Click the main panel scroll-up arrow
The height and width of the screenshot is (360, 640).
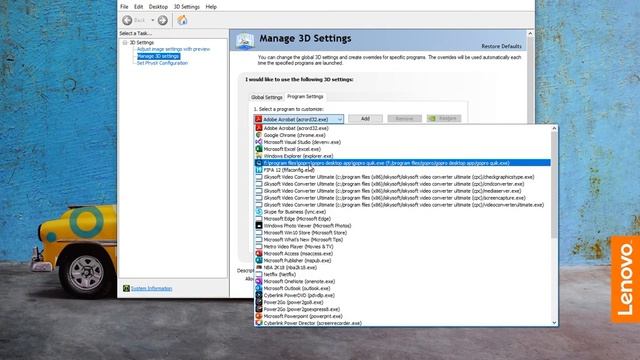[530, 33]
